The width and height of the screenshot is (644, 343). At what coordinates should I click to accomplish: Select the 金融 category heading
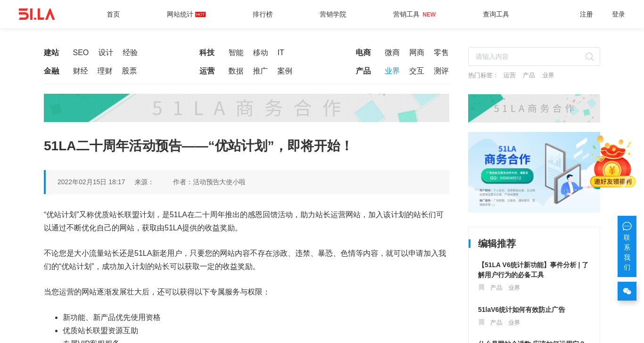(x=51, y=71)
